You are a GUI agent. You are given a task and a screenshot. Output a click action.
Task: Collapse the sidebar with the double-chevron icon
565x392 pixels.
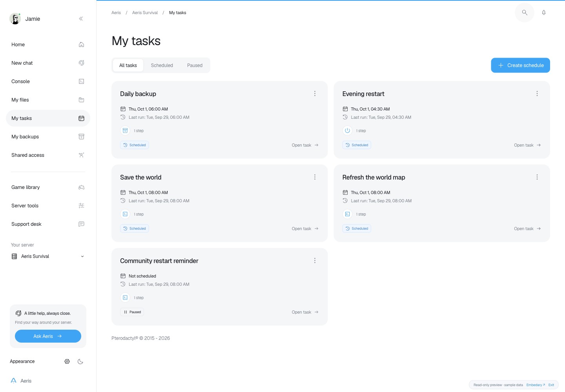[81, 19]
